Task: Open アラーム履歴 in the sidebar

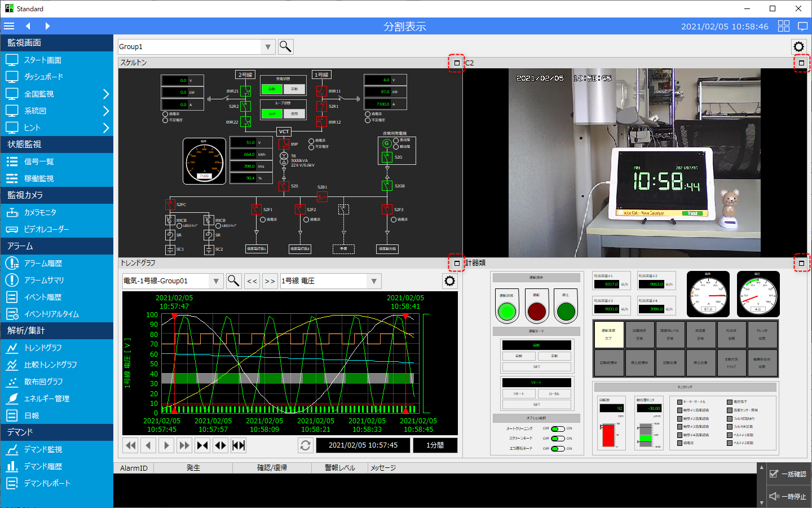Action: click(43, 264)
